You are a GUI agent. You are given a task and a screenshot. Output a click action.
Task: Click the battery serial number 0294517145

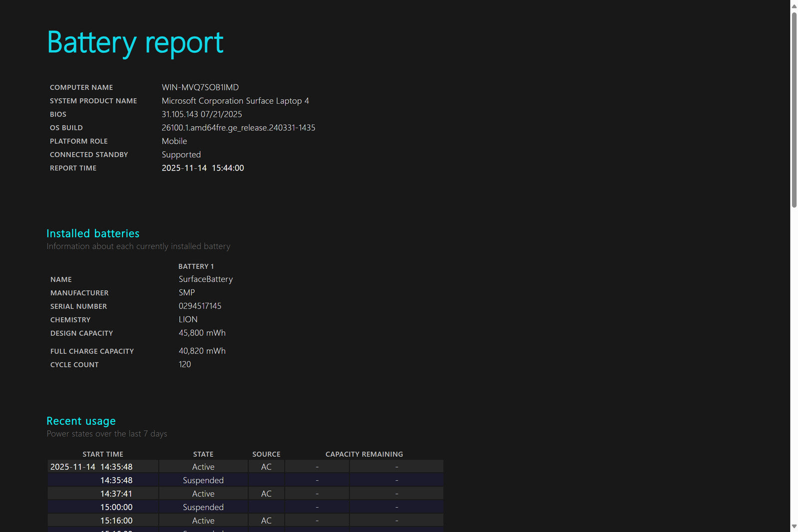pos(200,306)
